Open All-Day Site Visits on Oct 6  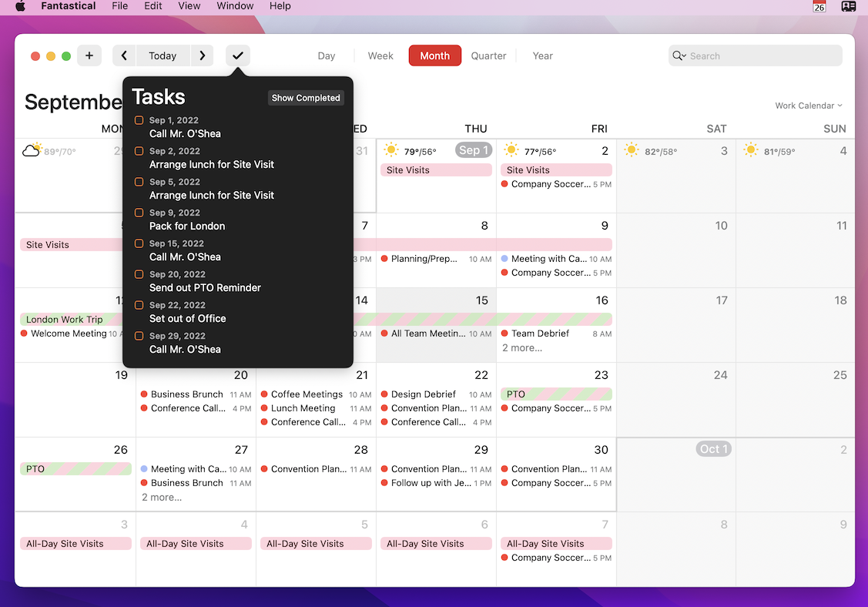pyautogui.click(x=436, y=543)
